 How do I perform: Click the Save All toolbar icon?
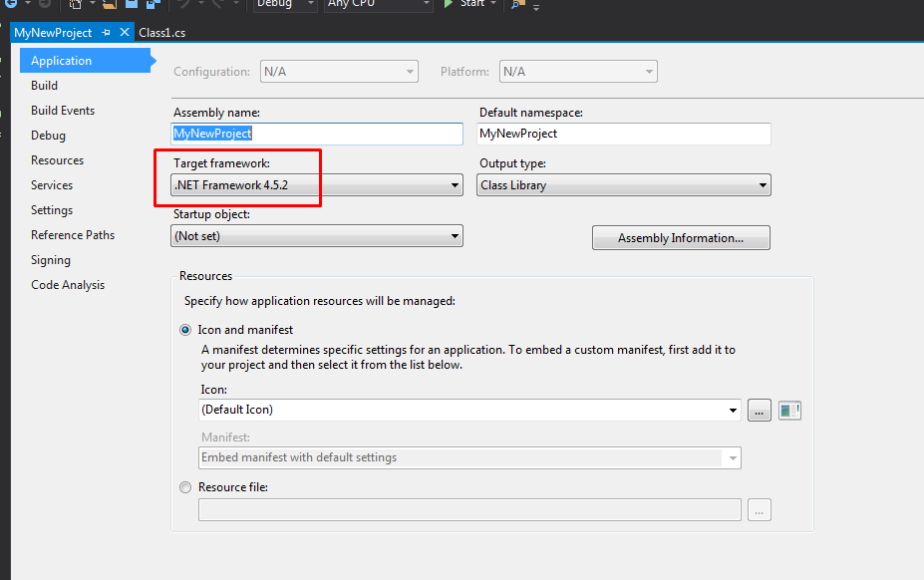click(x=154, y=4)
